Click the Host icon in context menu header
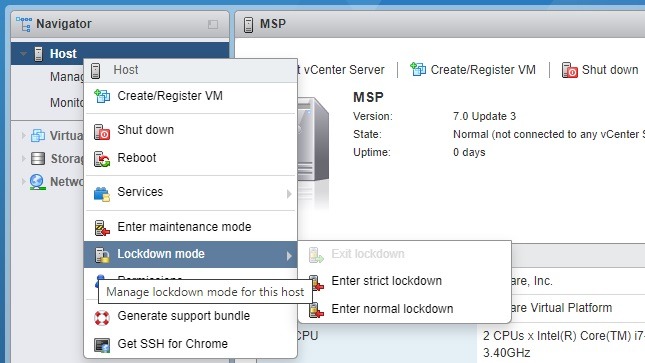 (x=95, y=70)
